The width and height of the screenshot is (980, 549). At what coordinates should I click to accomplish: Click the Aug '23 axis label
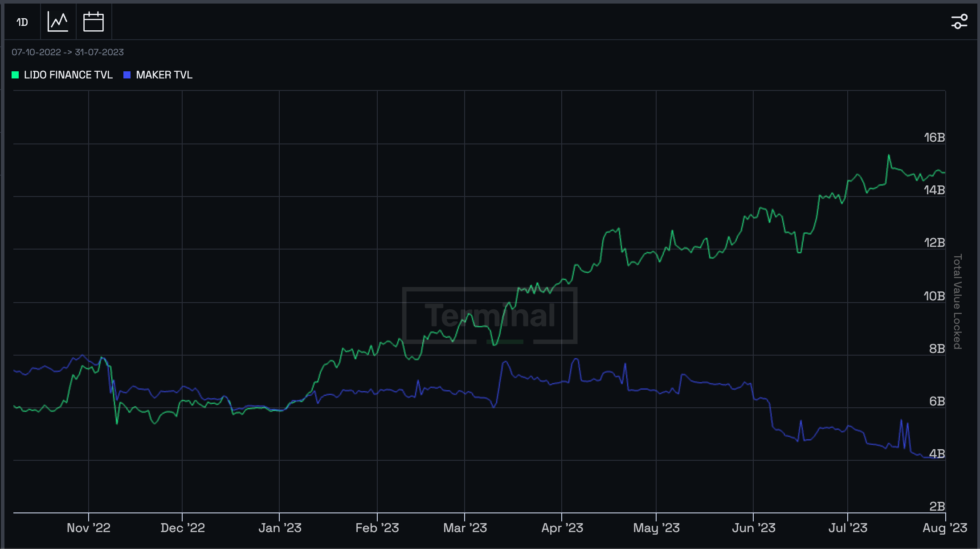pyautogui.click(x=945, y=528)
